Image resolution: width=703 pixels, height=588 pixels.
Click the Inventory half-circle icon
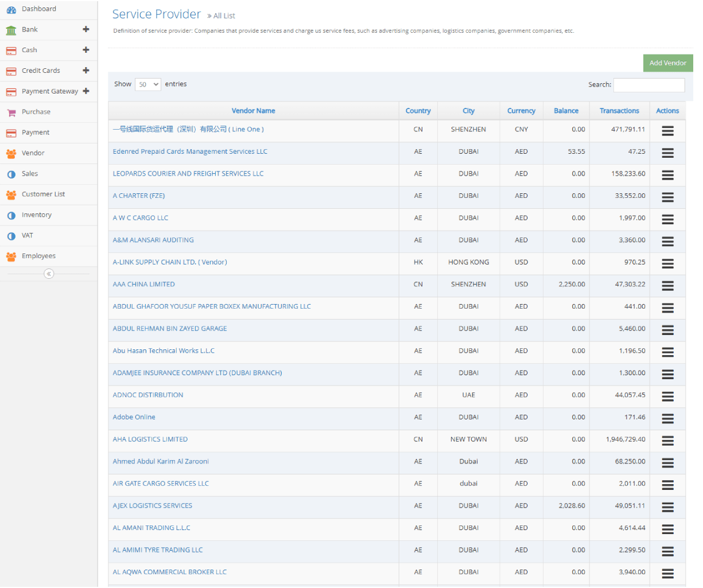coord(11,215)
